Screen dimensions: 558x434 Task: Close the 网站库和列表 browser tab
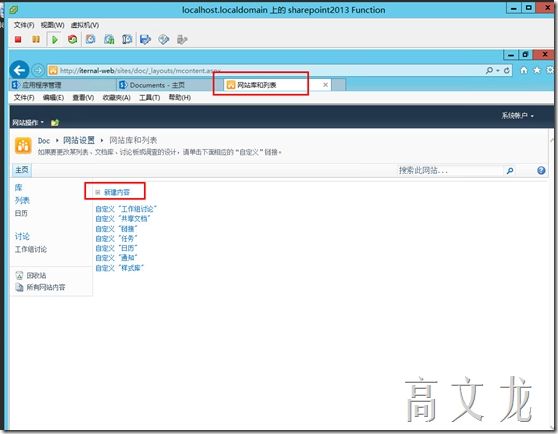325,85
